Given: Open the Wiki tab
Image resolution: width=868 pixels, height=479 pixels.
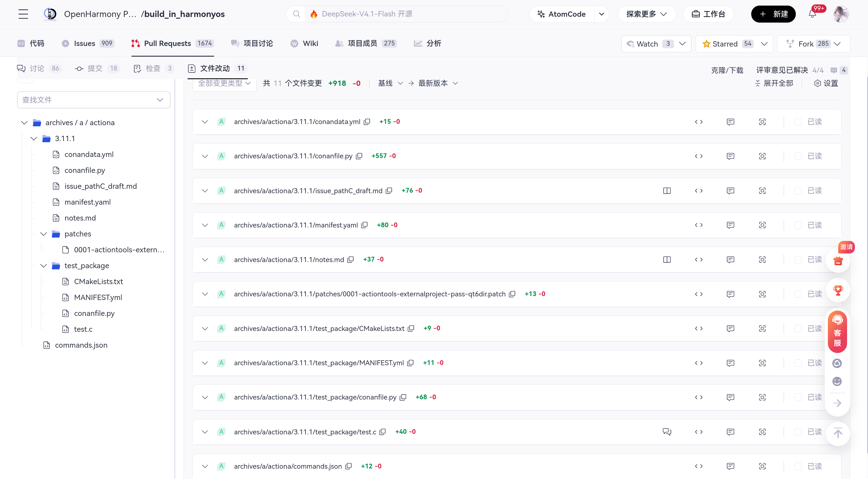Looking at the screenshot, I should pyautogui.click(x=304, y=43).
